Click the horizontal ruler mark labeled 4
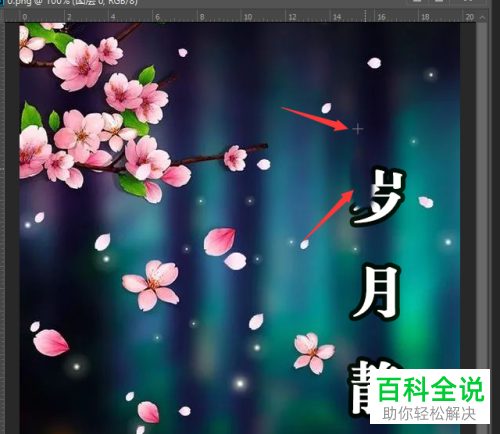This screenshot has height=434, width=500. [x=113, y=17]
